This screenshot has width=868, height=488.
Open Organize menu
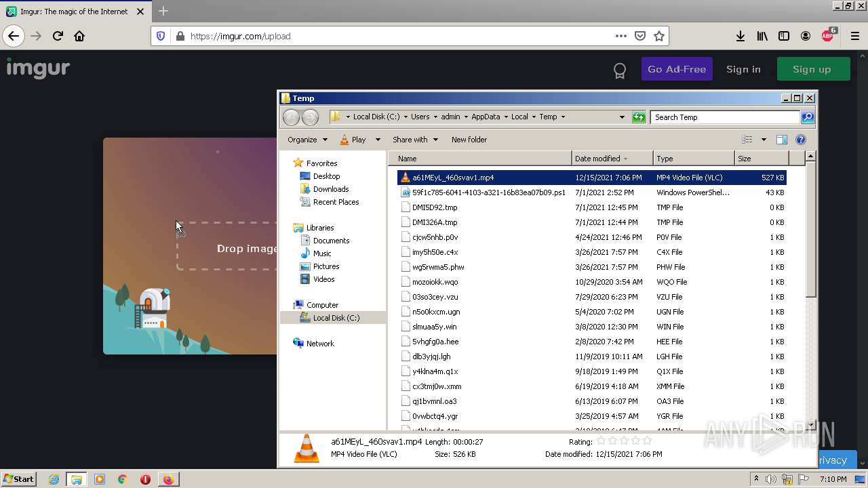tap(307, 140)
